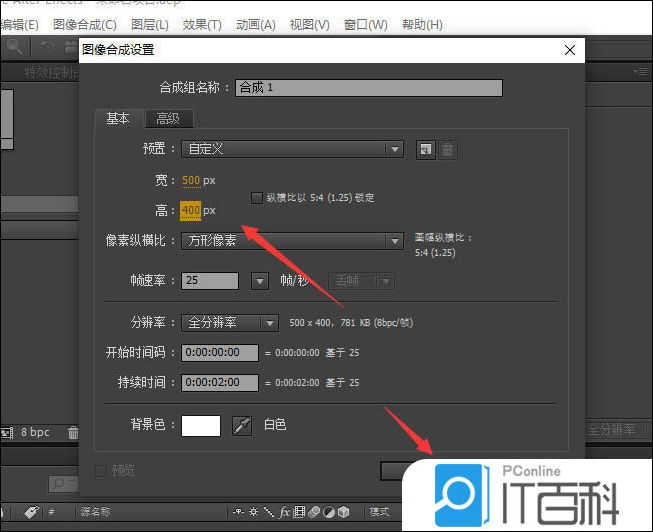Click the fx effects column icon
The width and height of the screenshot is (653, 532).
(285, 512)
